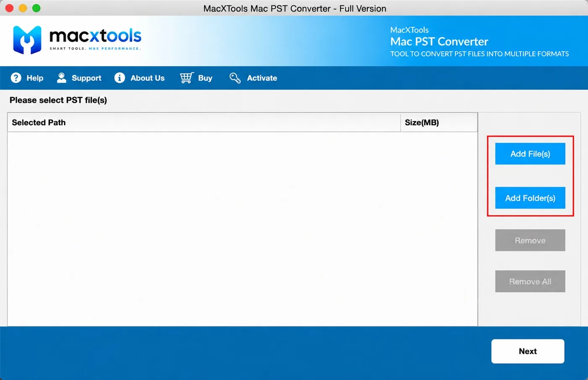This screenshot has width=588, height=380.
Task: Maximize the window with the green button
Action: [37, 8]
